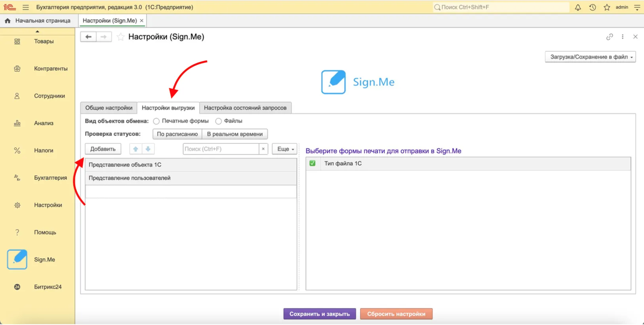Open Сотрудники section icon
The height and width of the screenshot is (325, 644).
tap(17, 96)
